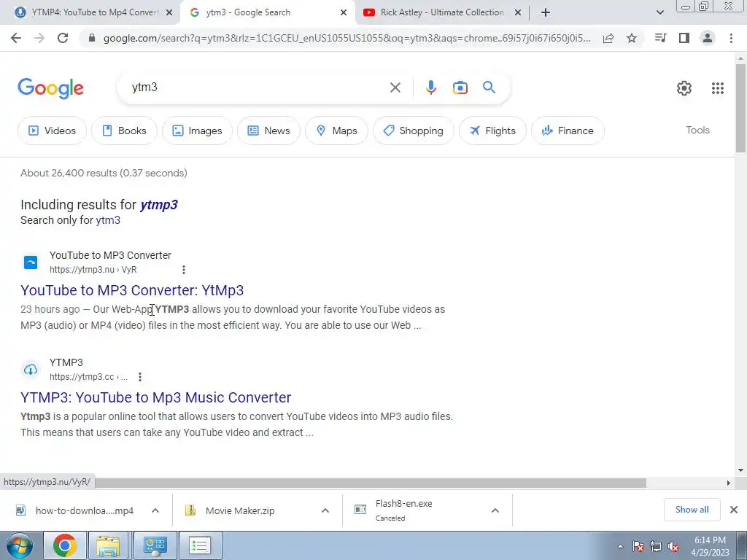This screenshot has width=747, height=560.
Task: Filter results by Shopping
Action: 413,131
